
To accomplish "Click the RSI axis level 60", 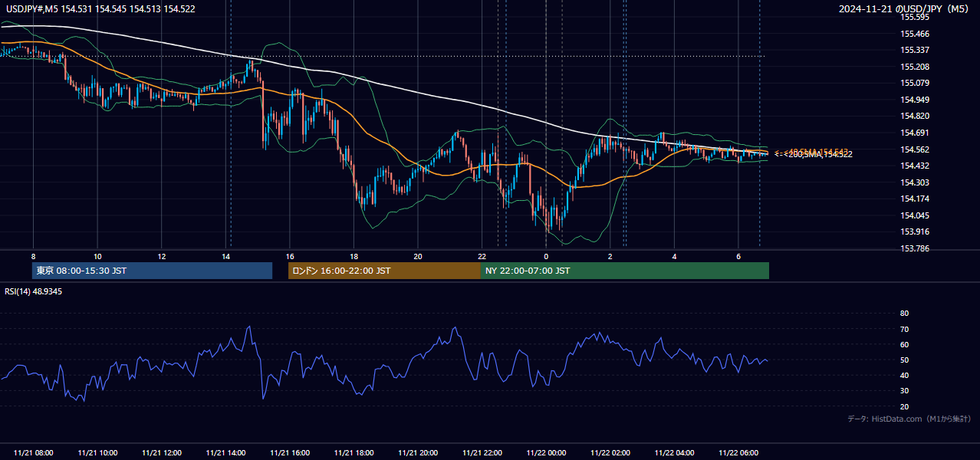I will click(904, 344).
